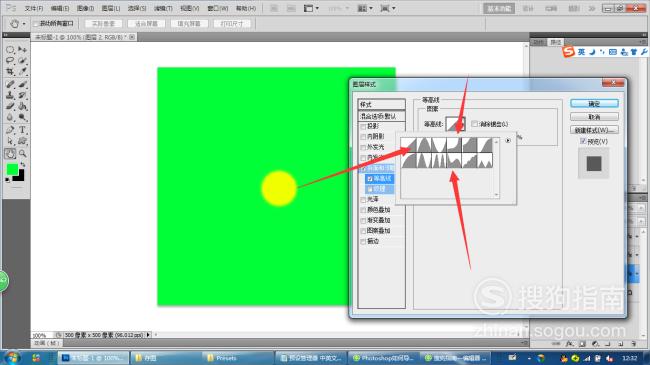Select the Zoom magnifier tool
The image size is (650, 365).
coord(22,153)
